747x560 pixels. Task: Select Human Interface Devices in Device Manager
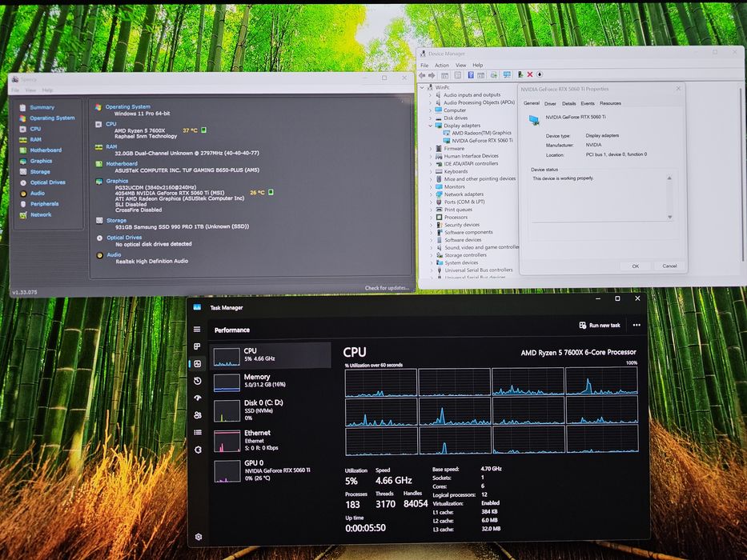click(x=471, y=156)
